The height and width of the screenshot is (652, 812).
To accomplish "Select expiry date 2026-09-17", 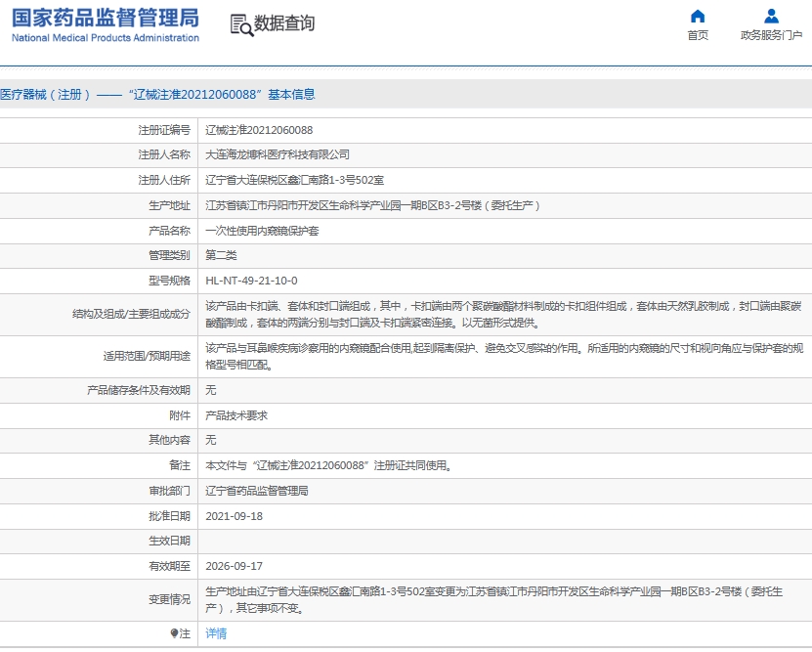I will coord(235,566).
